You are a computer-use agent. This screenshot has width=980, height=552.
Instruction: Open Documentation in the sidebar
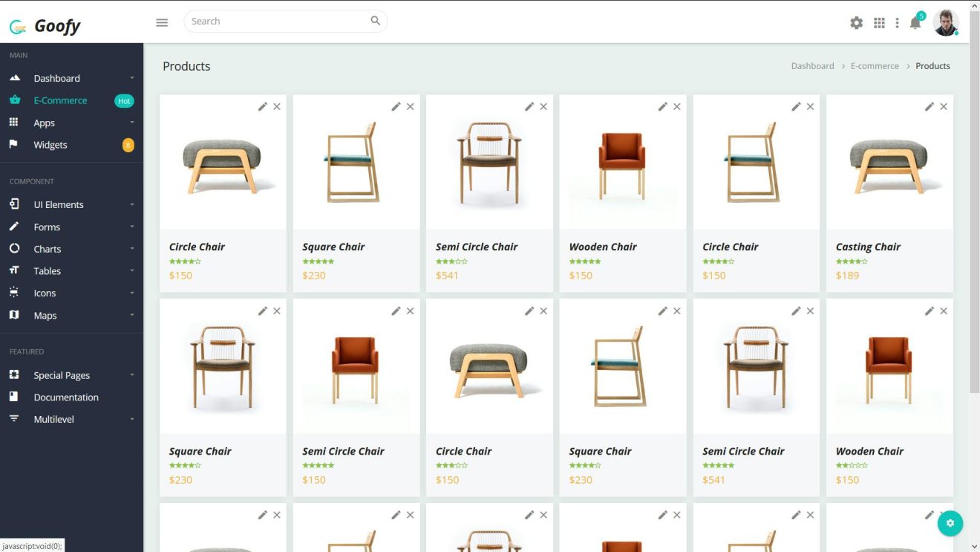(x=66, y=397)
